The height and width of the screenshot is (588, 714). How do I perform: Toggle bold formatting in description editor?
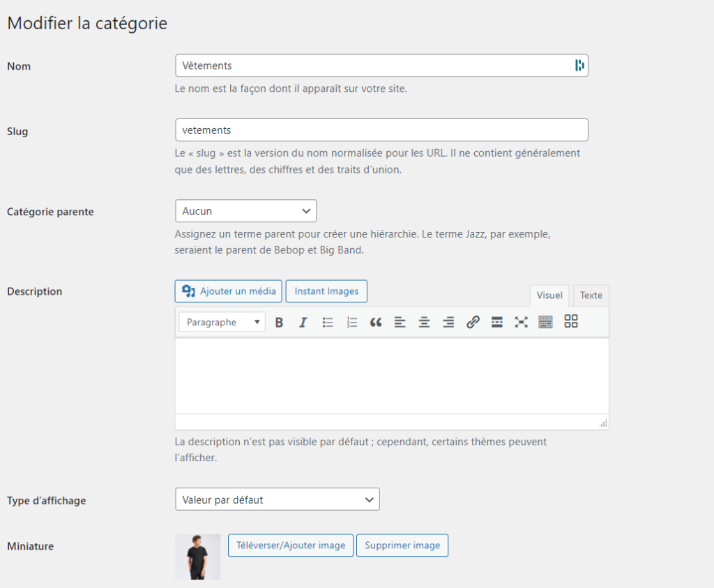pyautogui.click(x=279, y=323)
